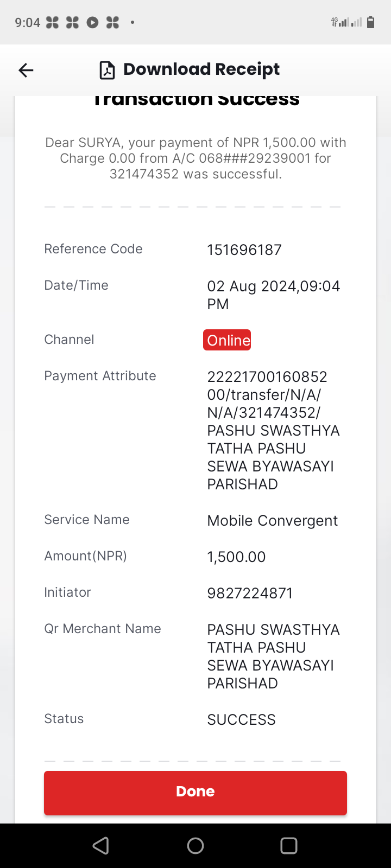
Task: Tap the back arrow icon
Action: tap(26, 70)
